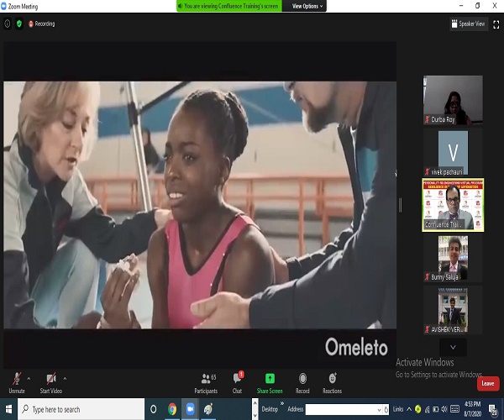This screenshot has width=504, height=420.
Task: Open the Reactions menu
Action: click(332, 383)
